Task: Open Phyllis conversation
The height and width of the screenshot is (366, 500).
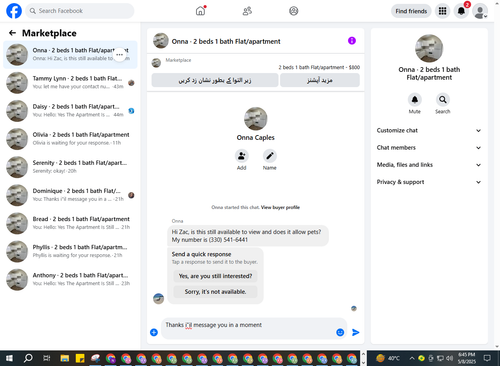Action: pos(70,251)
